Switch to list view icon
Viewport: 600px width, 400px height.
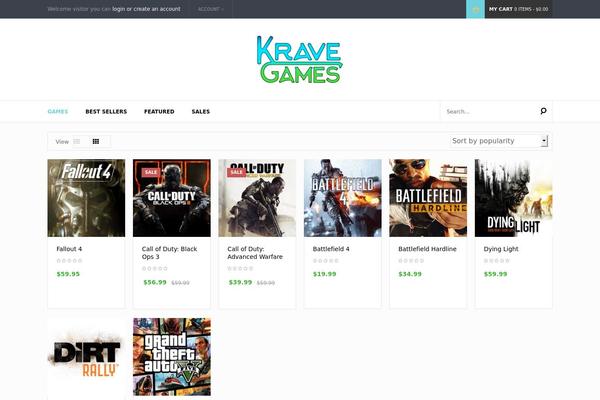[77, 142]
